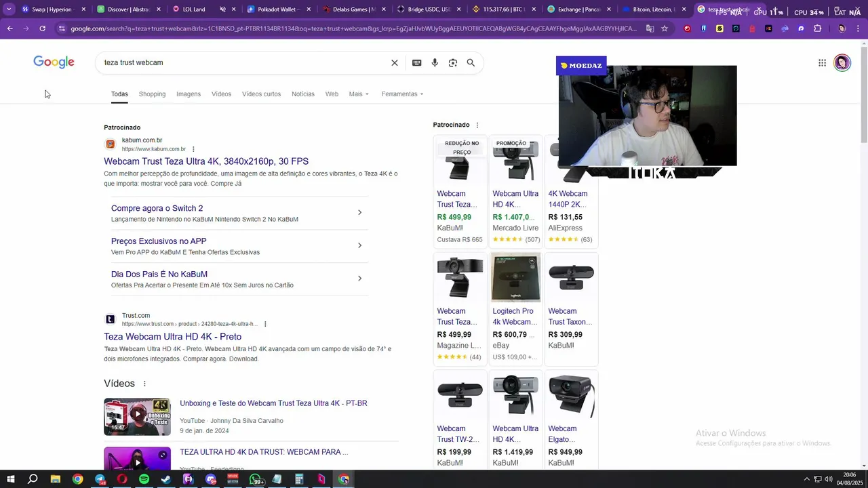Viewport: 868px width, 488px height.
Task: Open more options for the Trust.com result
Action: (x=265, y=324)
